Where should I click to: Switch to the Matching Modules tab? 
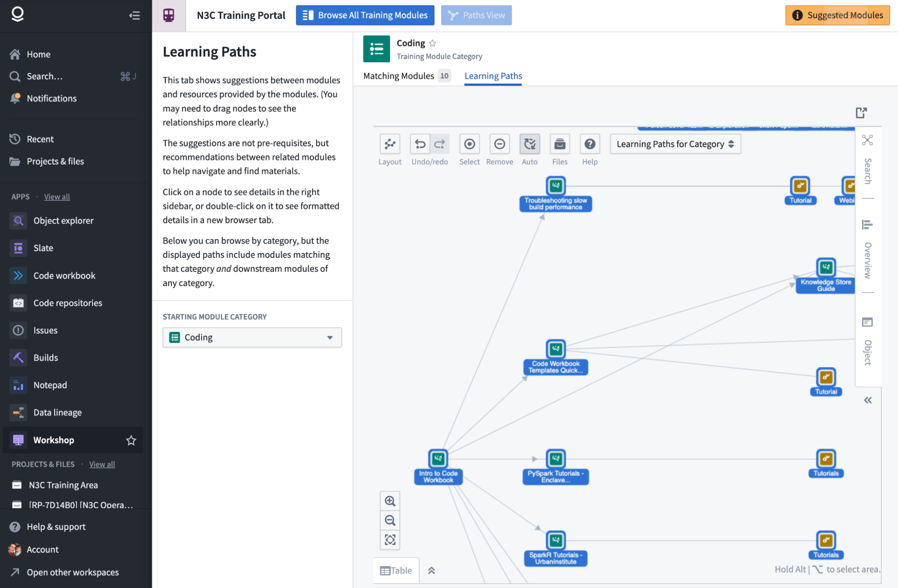pyautogui.click(x=398, y=76)
